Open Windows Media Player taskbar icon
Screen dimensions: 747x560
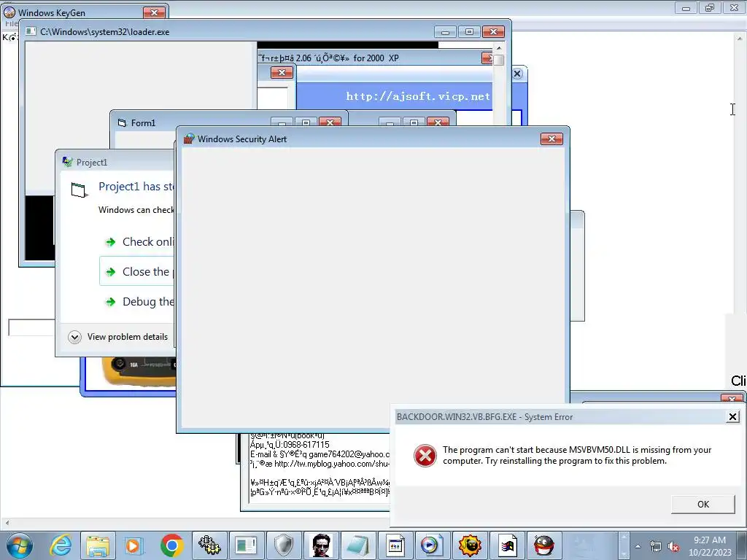(133, 545)
